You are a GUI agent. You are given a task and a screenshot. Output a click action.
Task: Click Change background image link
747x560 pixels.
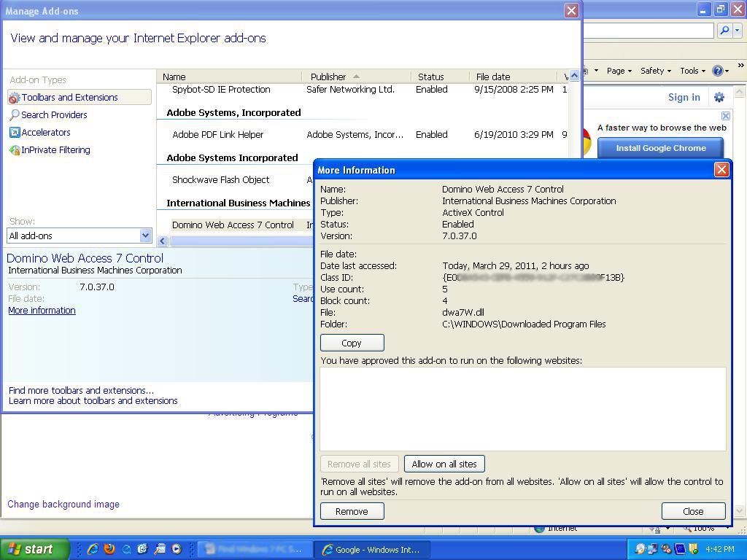pos(63,505)
